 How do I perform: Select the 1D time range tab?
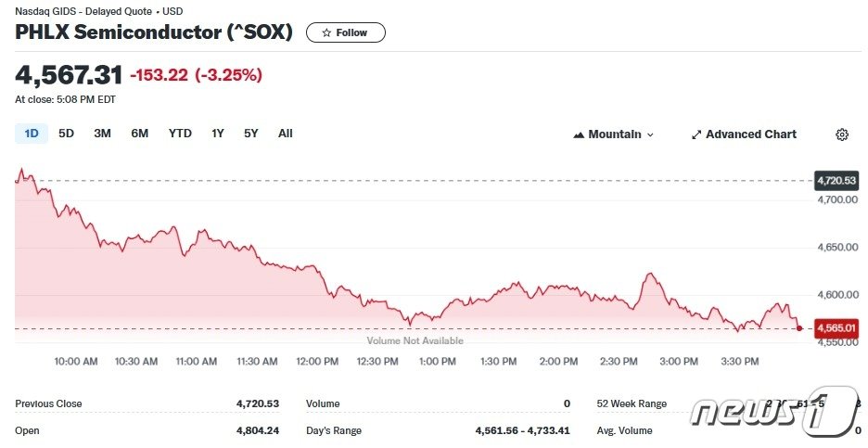[32, 134]
